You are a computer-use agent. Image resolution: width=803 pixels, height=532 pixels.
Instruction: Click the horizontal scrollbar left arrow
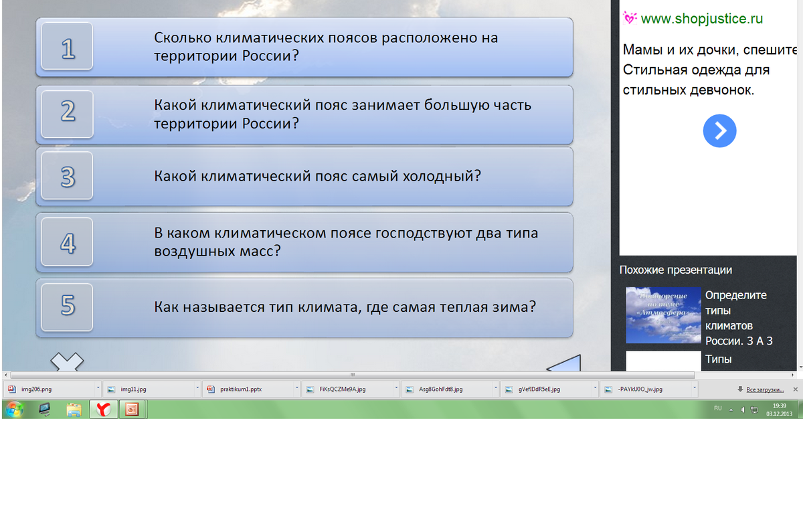5,375
